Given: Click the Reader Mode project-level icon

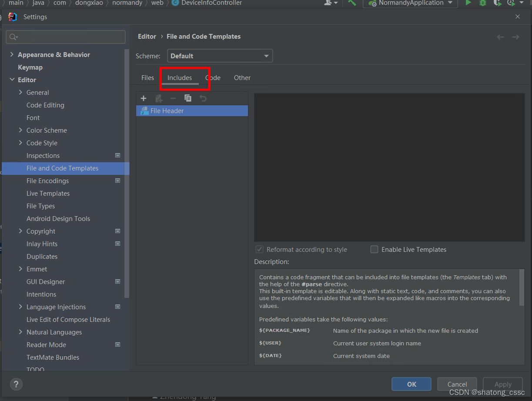Looking at the screenshot, I should (x=117, y=344).
